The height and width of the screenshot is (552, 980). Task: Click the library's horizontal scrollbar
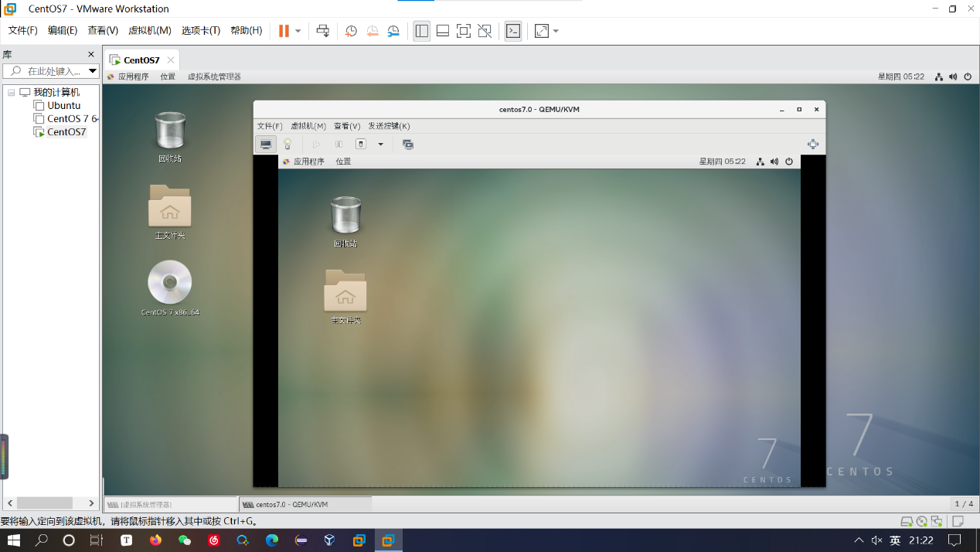tap(46, 503)
